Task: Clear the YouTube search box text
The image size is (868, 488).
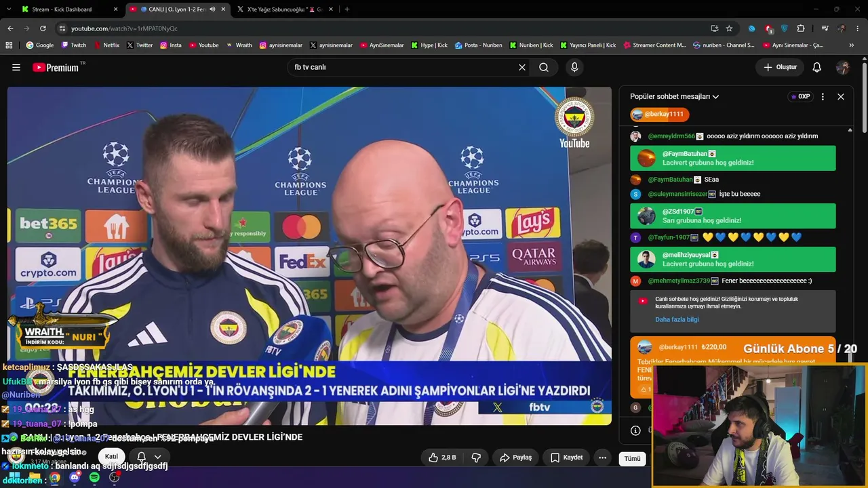Action: click(x=522, y=67)
